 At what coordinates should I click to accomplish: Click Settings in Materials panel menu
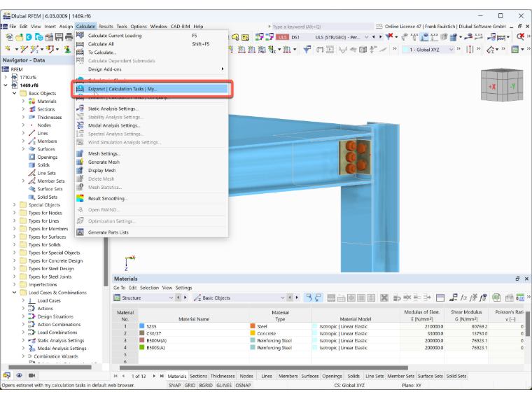[183, 288]
